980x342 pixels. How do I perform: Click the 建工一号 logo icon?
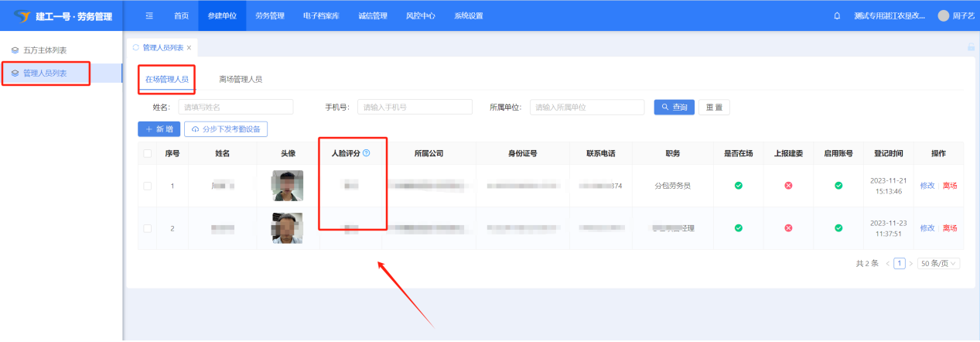coord(21,15)
